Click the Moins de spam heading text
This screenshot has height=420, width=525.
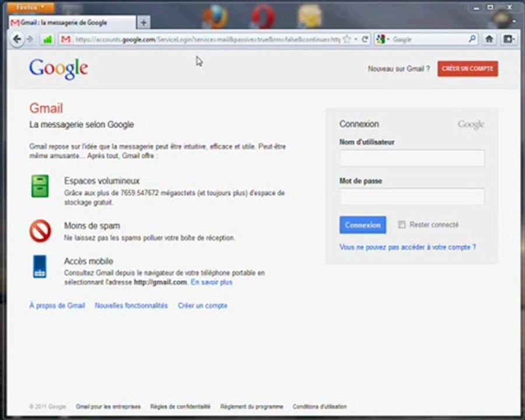point(92,226)
